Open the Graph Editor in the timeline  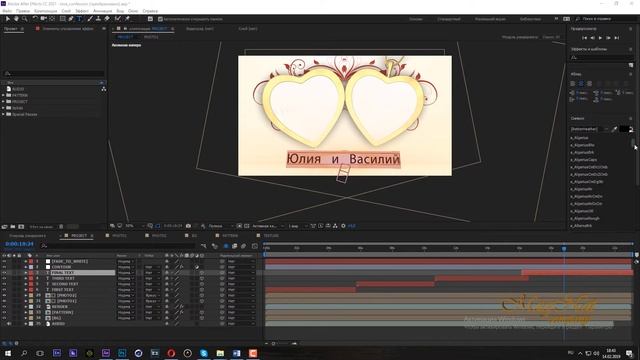pos(255,246)
